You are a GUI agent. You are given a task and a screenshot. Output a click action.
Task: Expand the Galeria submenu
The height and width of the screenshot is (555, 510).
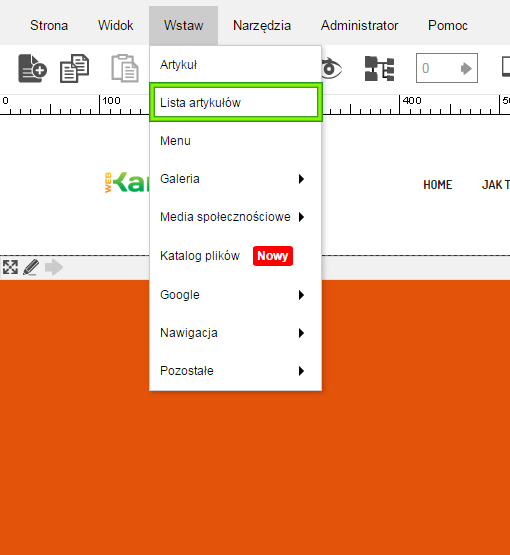click(235, 179)
